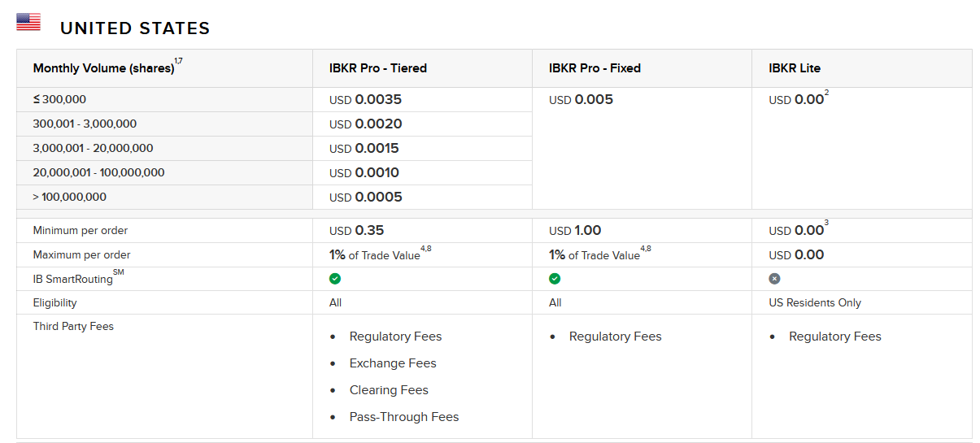Select the IBKR Pro - Fixed column header
This screenshot has height=443, width=980.
(x=595, y=68)
